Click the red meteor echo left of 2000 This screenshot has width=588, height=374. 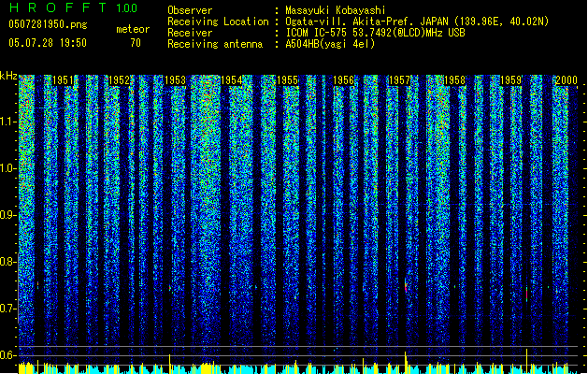(527, 294)
